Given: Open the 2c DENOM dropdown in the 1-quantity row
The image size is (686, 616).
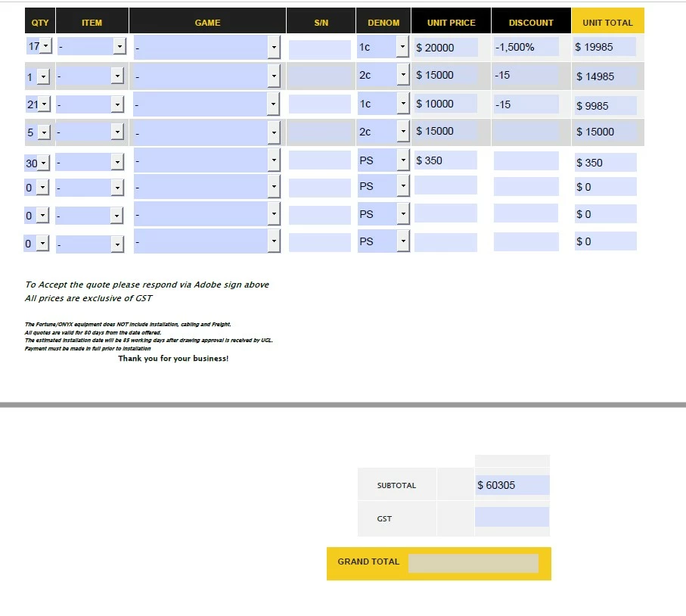Looking at the screenshot, I should (x=403, y=75).
